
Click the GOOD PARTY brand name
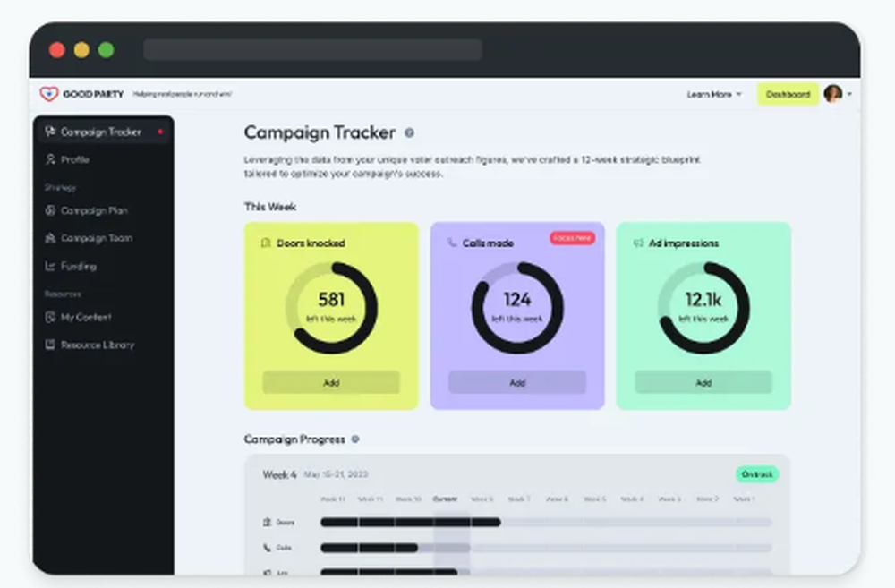(x=93, y=94)
